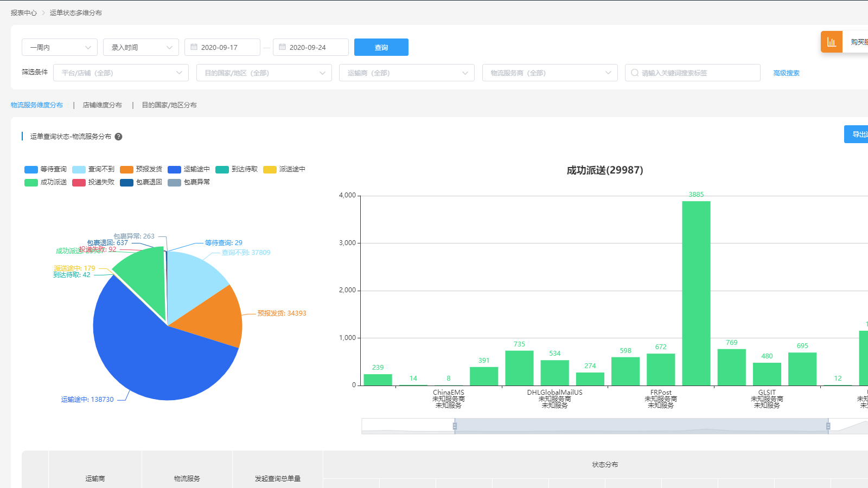868x488 pixels.
Task: Open the 录入时间 dropdown
Action: (x=141, y=47)
